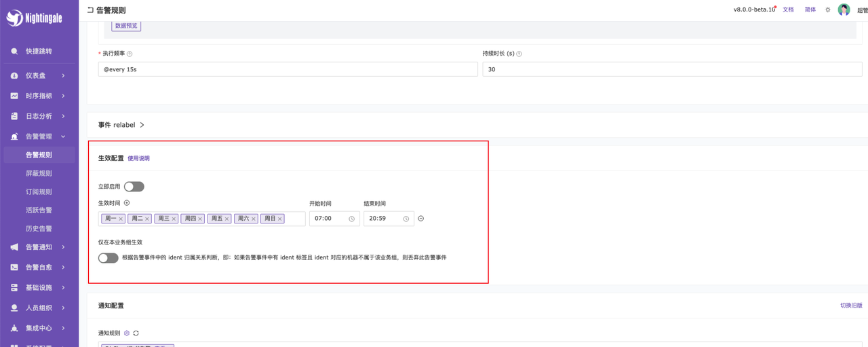Click the user avatar in the header

(x=844, y=10)
